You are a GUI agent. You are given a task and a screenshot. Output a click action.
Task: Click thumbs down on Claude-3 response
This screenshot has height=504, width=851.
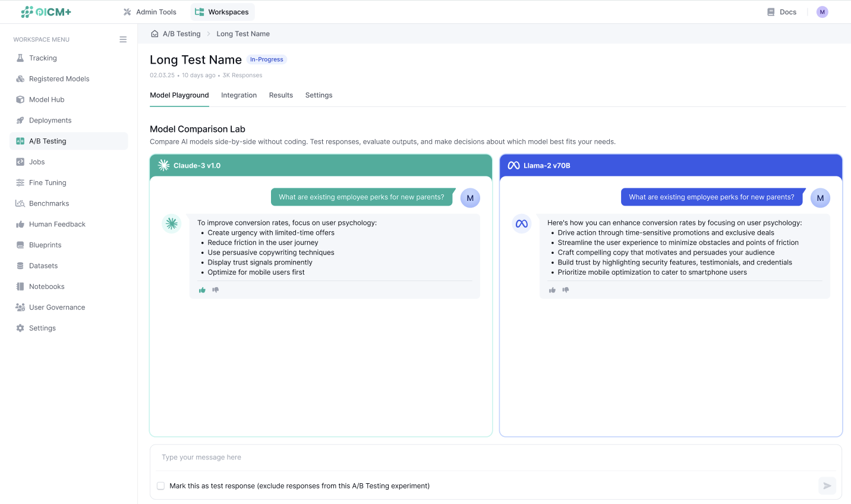[x=216, y=290]
